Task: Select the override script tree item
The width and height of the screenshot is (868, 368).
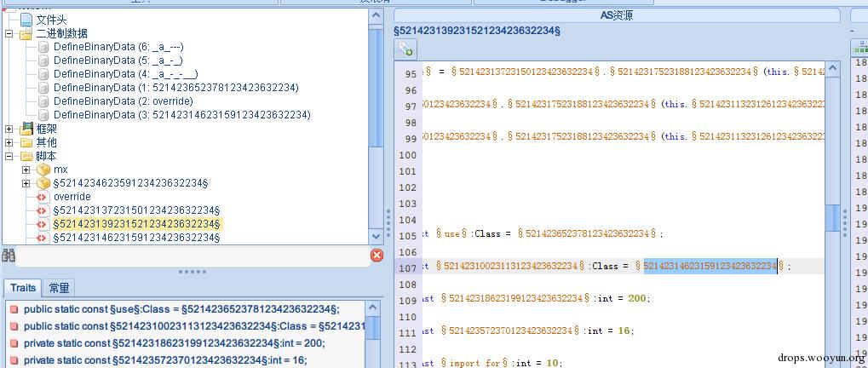Action: (x=72, y=197)
